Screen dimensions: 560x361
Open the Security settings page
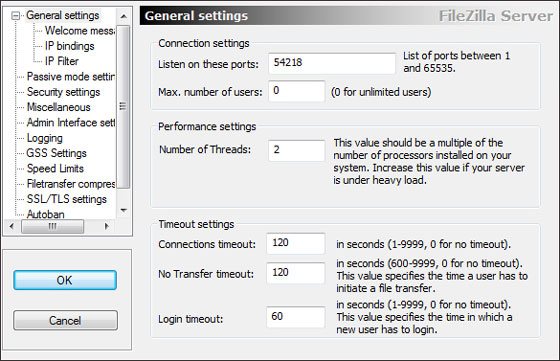[64, 92]
